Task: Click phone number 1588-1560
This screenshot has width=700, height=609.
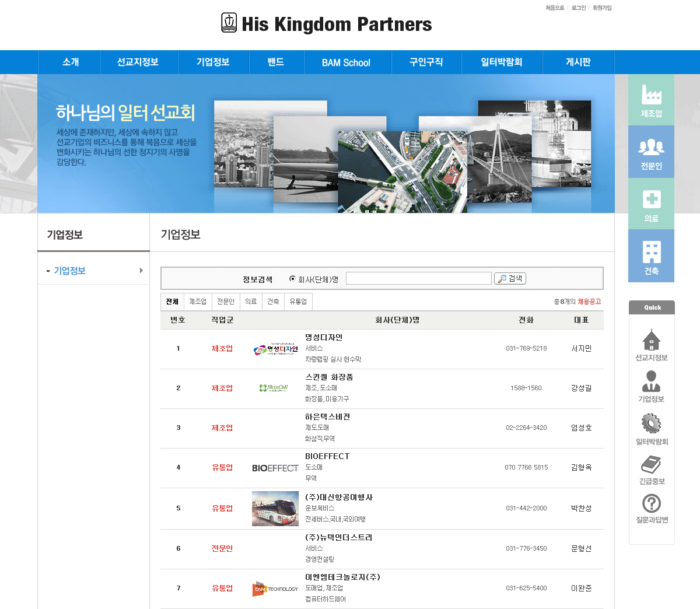Action: [x=526, y=388]
